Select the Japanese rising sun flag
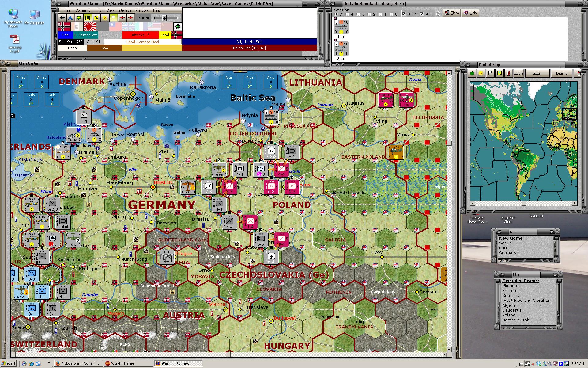 90,27
